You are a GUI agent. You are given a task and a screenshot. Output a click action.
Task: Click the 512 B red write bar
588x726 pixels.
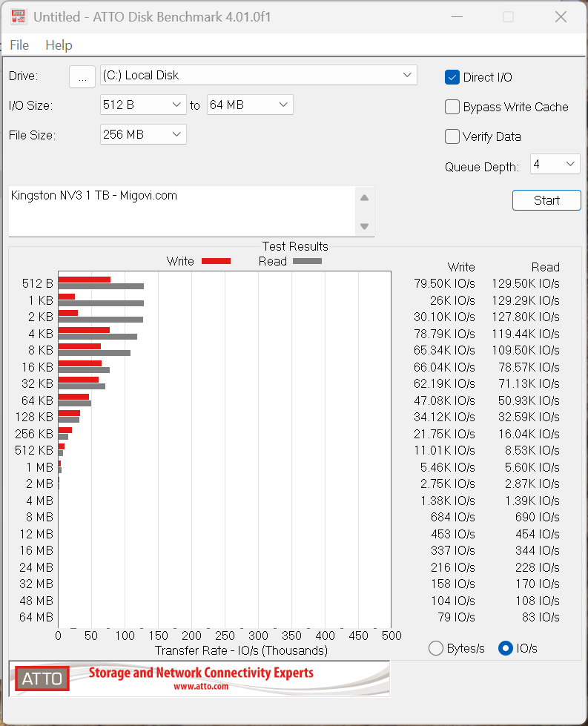[x=85, y=280]
